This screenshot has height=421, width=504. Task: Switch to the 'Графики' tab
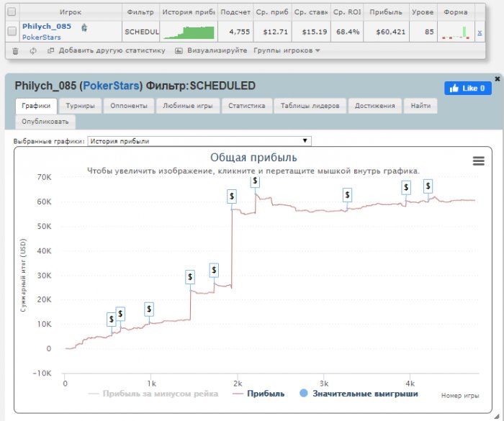coord(36,106)
